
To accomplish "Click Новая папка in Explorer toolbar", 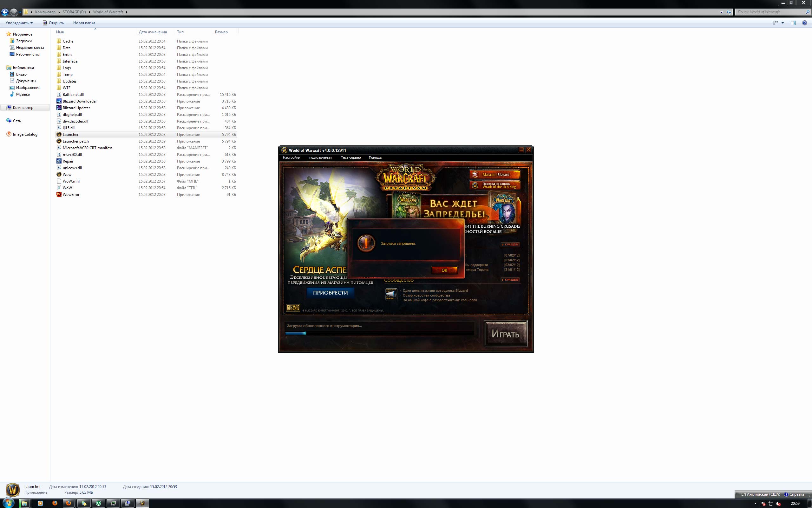I will pos(84,23).
